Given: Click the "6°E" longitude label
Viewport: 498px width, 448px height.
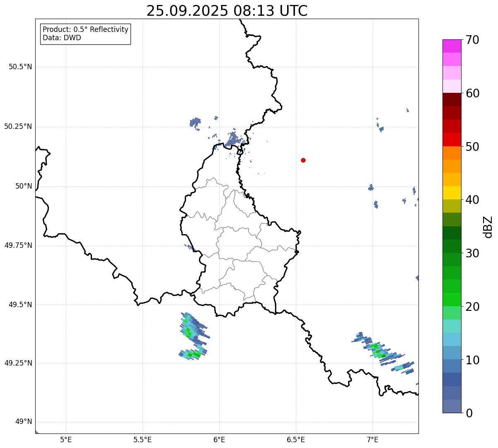Looking at the screenshot, I should click(x=219, y=440).
